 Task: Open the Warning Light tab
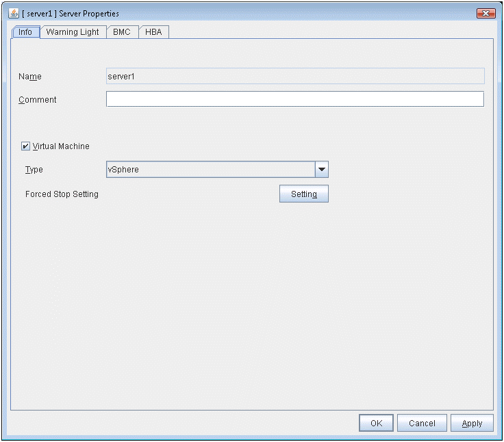pyautogui.click(x=73, y=32)
